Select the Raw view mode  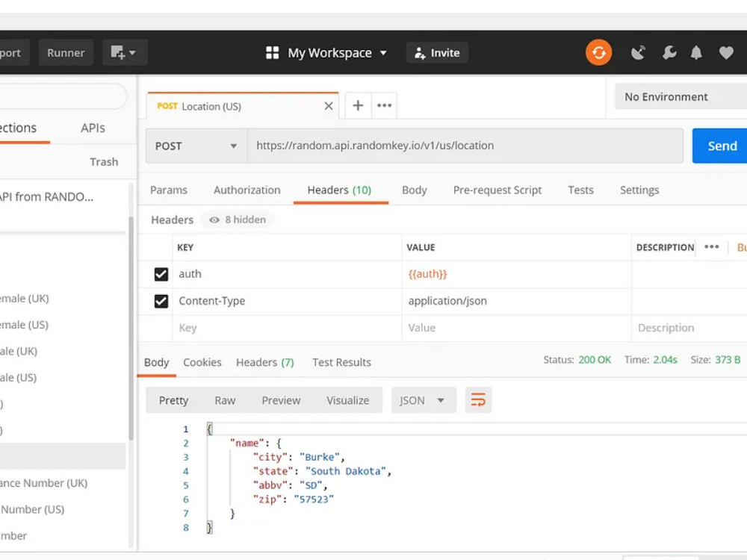pyautogui.click(x=225, y=400)
